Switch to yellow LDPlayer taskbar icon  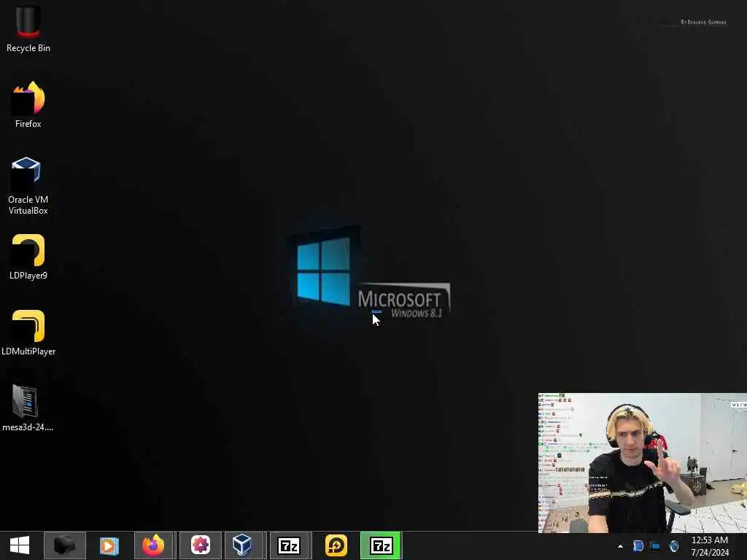[336, 545]
